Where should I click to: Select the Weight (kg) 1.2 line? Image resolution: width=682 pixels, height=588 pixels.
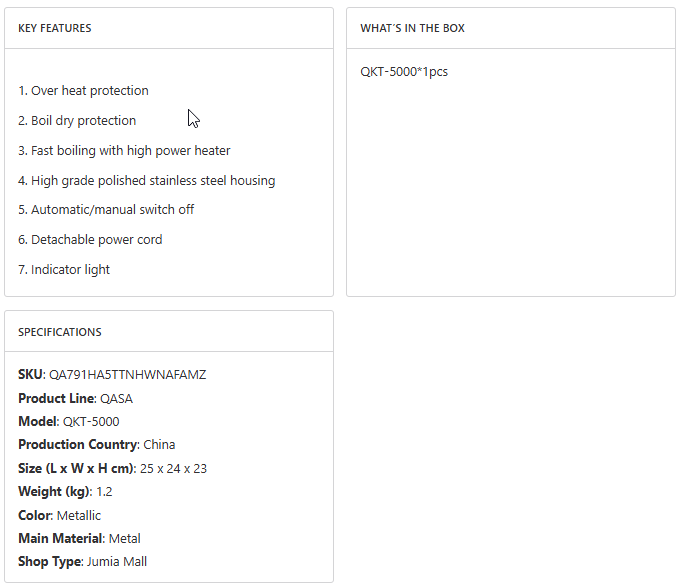[104, 492]
